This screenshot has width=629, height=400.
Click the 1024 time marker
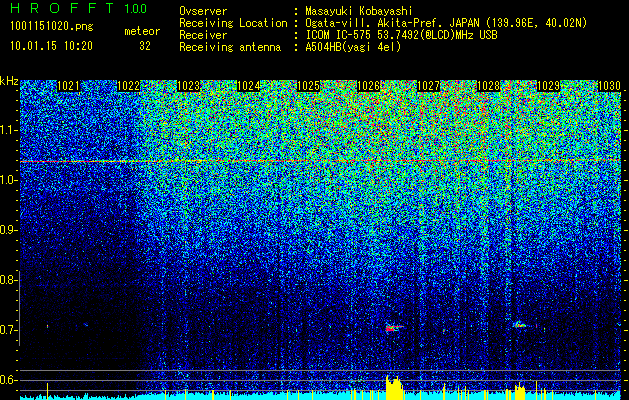(248, 86)
